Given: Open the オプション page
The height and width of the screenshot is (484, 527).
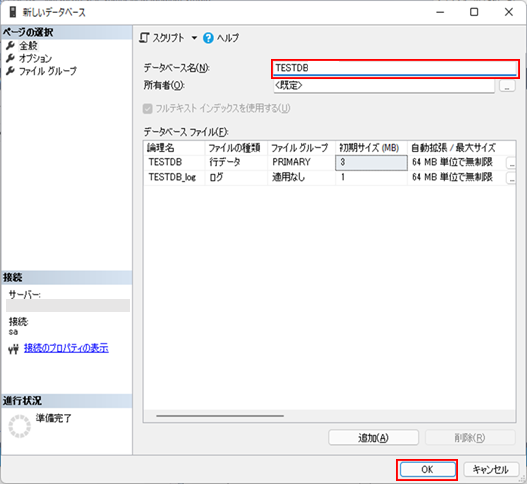Looking at the screenshot, I should pyautogui.click(x=35, y=58).
